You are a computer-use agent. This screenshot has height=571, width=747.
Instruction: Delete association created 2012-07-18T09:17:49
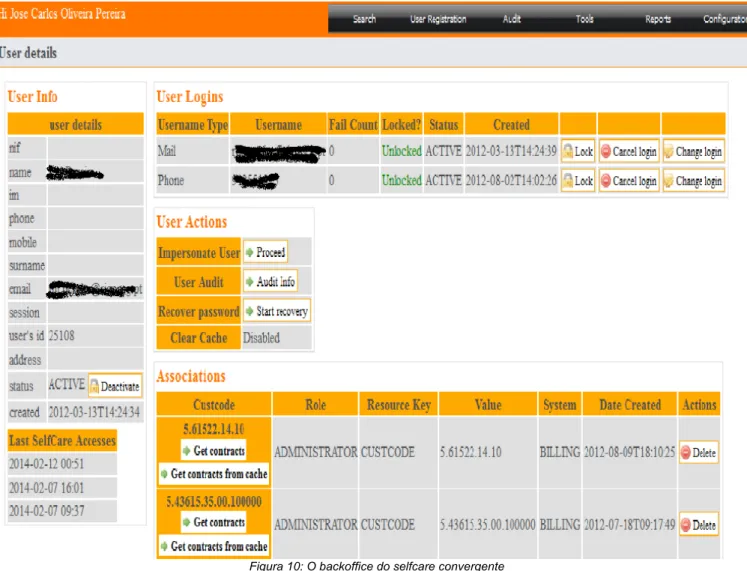click(x=698, y=525)
